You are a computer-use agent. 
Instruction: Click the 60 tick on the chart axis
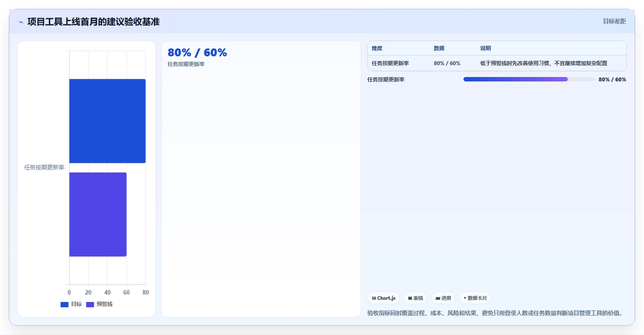126,293
